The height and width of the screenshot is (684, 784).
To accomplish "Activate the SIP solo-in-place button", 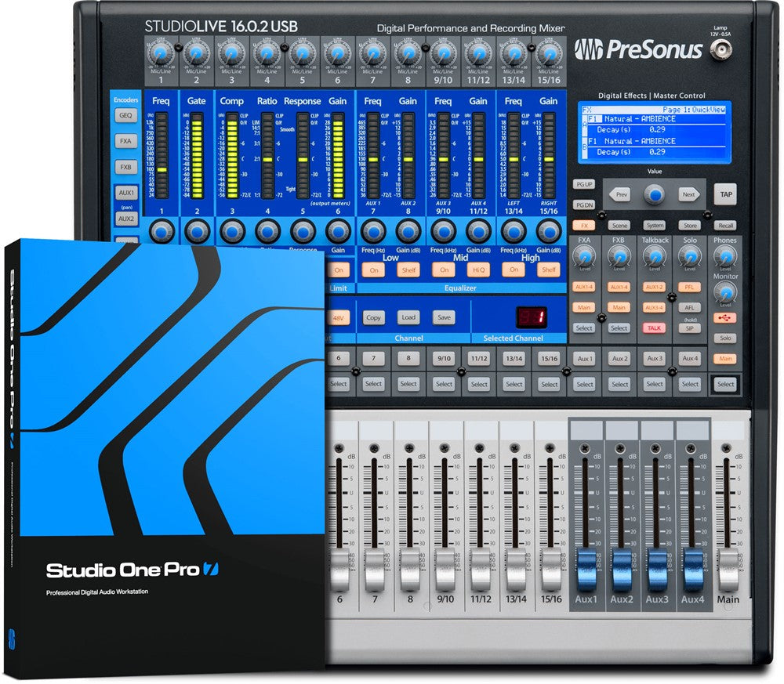I will pyautogui.click(x=689, y=328).
